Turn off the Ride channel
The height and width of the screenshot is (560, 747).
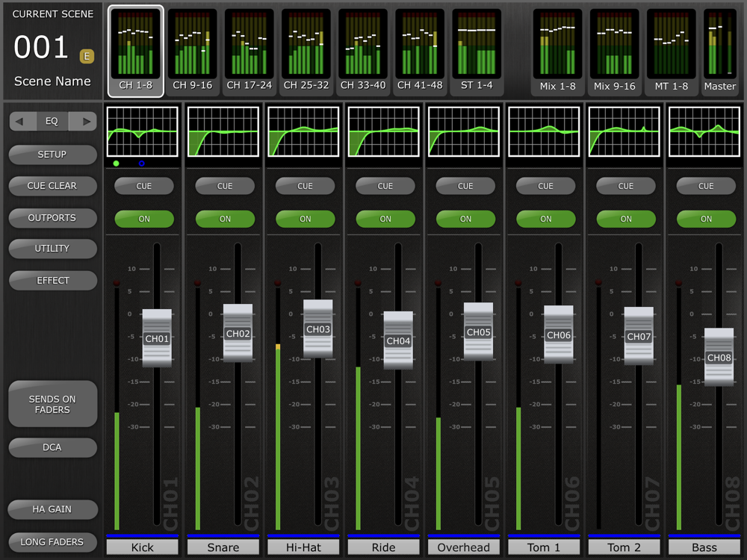[x=385, y=219]
